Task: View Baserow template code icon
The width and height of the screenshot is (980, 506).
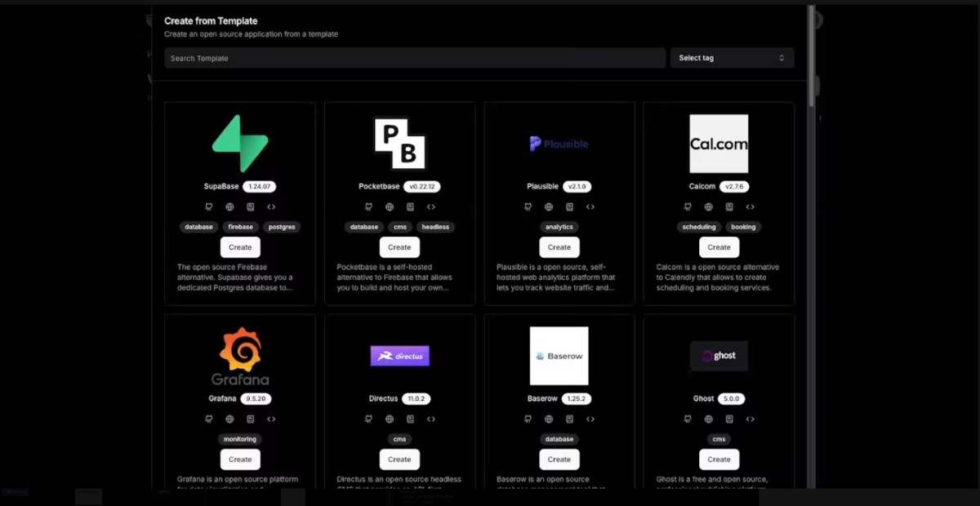Action: tap(590, 419)
